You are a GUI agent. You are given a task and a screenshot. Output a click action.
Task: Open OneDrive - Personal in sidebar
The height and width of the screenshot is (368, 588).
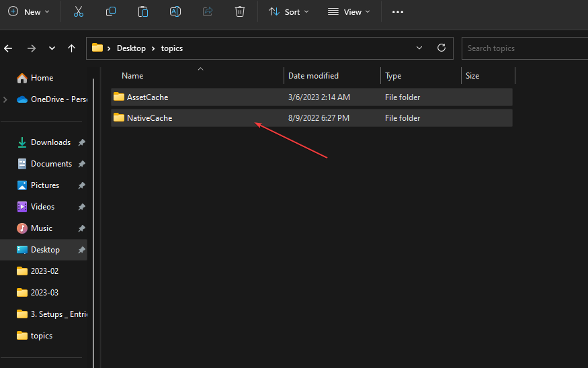[52, 99]
